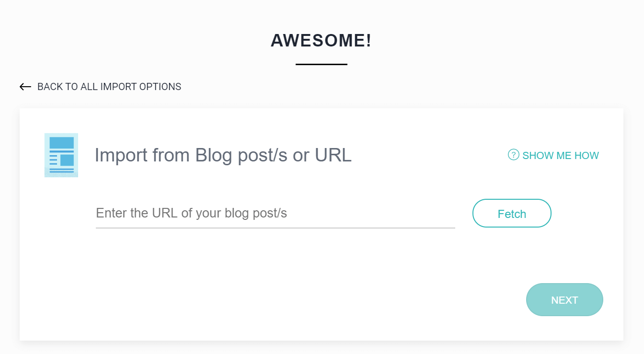
Task: Click the word BACK beside the arrow
Action: [50, 87]
